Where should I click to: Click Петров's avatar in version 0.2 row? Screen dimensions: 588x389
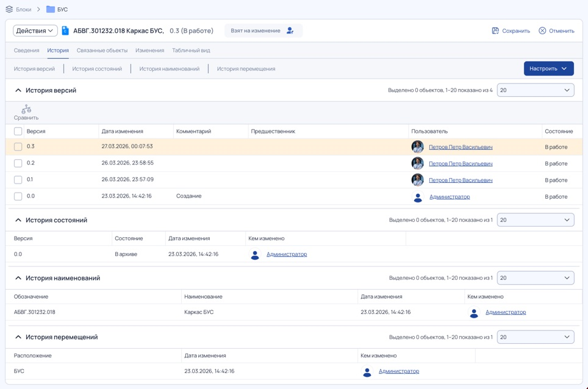[x=417, y=163]
